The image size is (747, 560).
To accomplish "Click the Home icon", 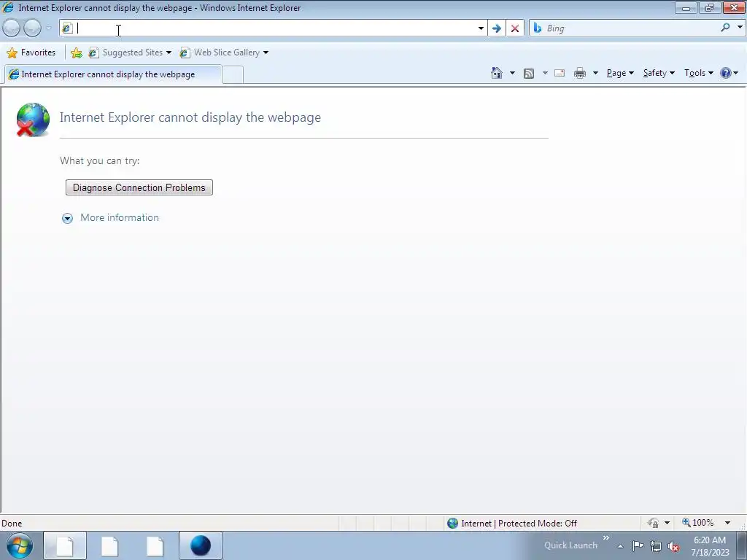I will (x=496, y=73).
